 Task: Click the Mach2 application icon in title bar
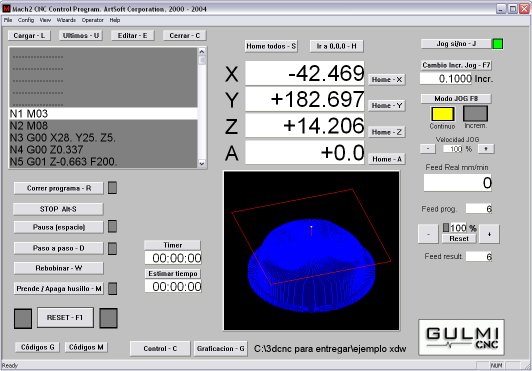tap(6, 8)
